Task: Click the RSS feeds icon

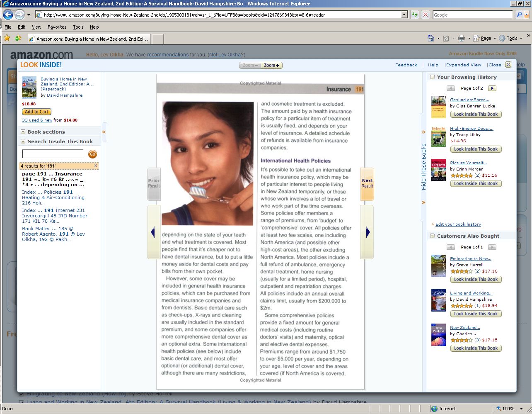Action: 446,38
